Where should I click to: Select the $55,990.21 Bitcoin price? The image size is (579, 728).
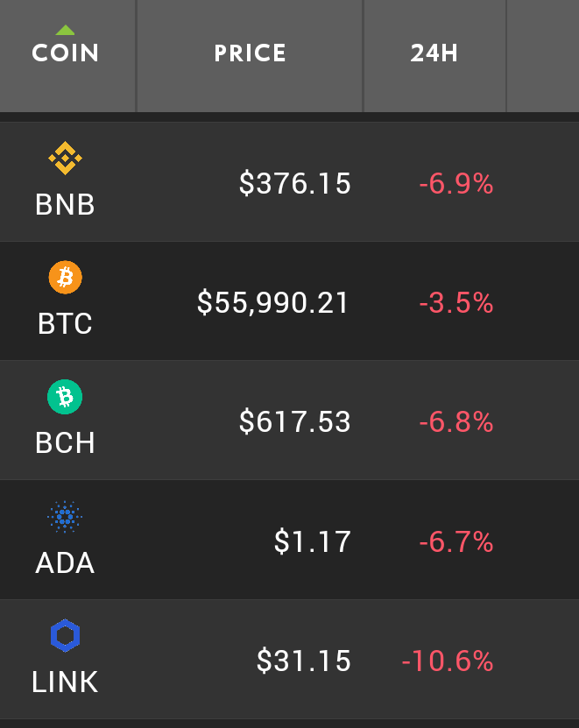click(x=273, y=303)
